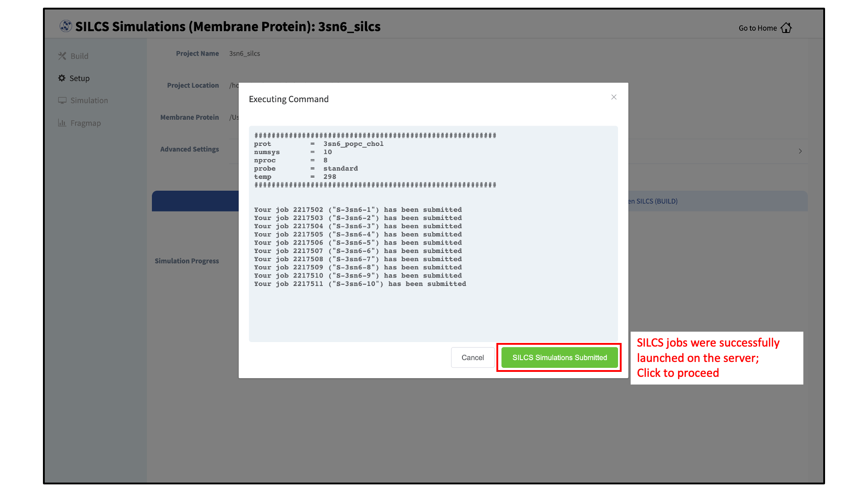Click the probe = standard line
Screen dimensions: 868x488
point(306,169)
